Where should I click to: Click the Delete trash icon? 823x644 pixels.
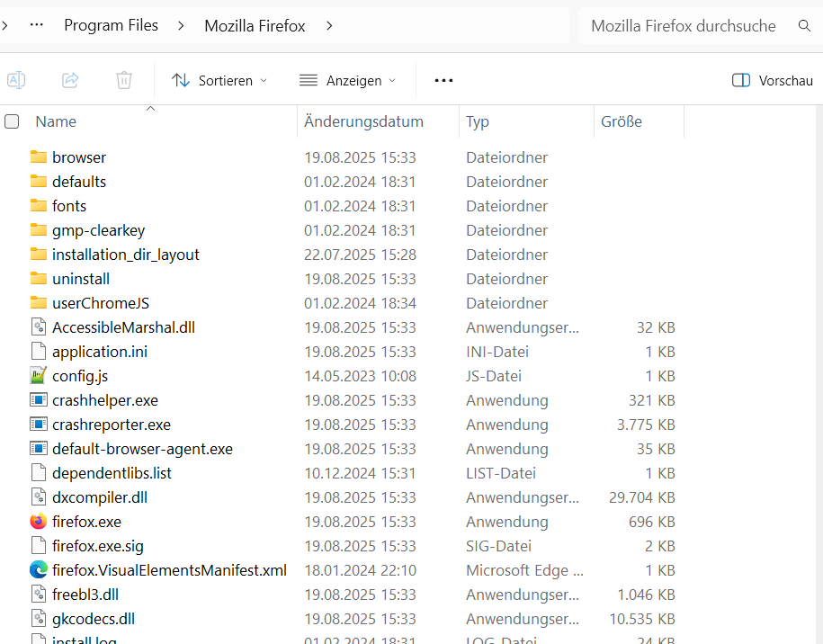tap(124, 80)
